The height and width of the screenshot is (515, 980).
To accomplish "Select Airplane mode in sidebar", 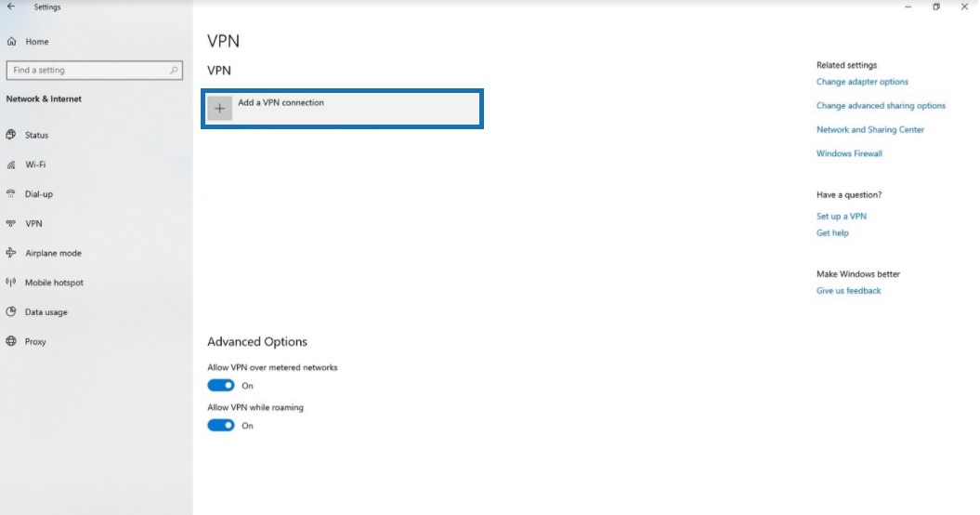I will (x=53, y=253).
